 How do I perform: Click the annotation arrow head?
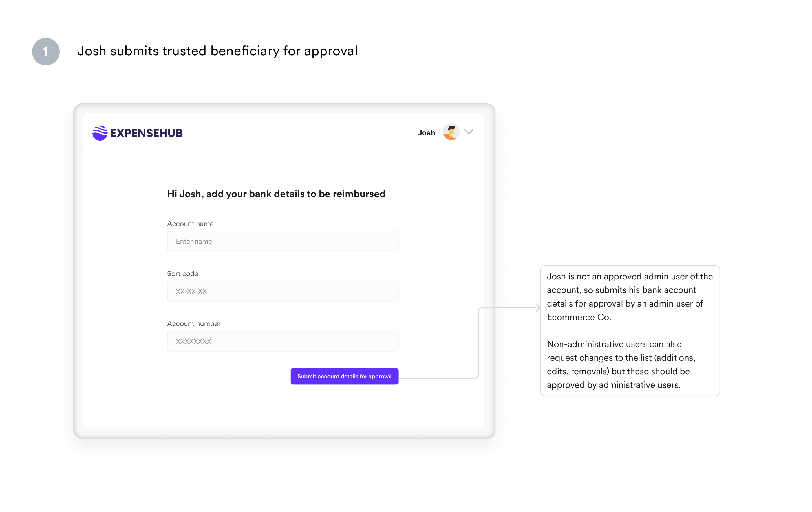click(x=538, y=308)
